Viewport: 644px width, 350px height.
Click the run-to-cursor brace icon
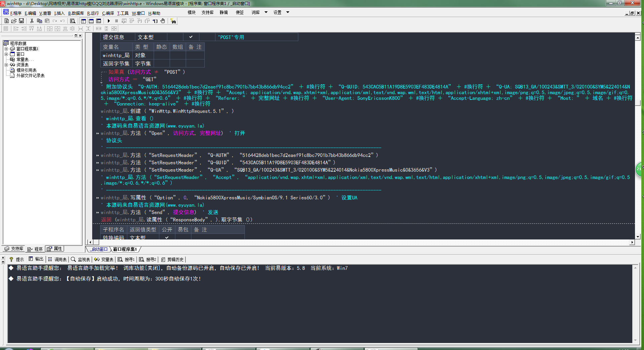pyautogui.click(x=155, y=21)
